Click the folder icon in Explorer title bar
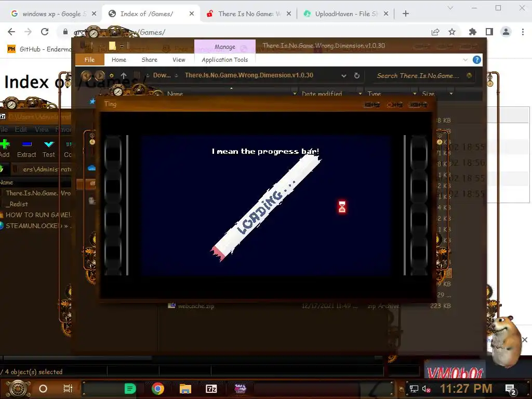The width and height of the screenshot is (532, 399). (x=112, y=46)
